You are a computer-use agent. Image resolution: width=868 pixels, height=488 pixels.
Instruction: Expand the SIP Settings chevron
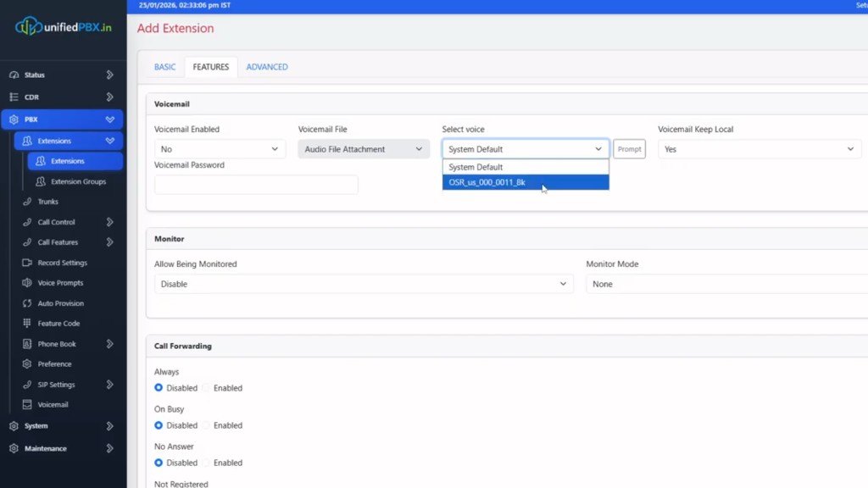(x=109, y=385)
